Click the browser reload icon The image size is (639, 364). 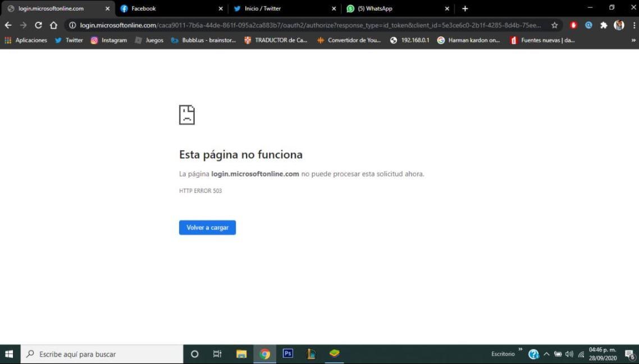click(x=38, y=25)
